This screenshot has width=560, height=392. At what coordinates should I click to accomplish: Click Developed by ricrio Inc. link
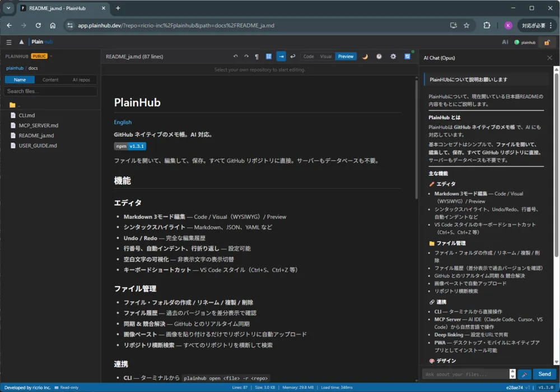click(27, 388)
